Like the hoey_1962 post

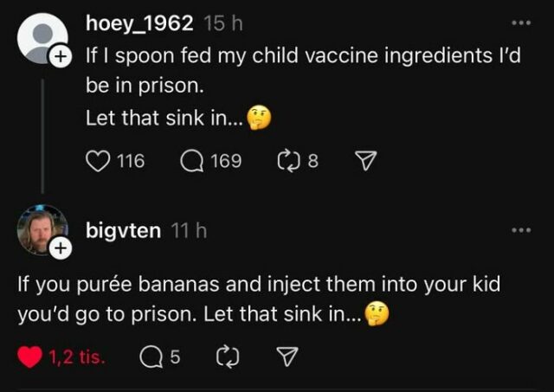97,160
